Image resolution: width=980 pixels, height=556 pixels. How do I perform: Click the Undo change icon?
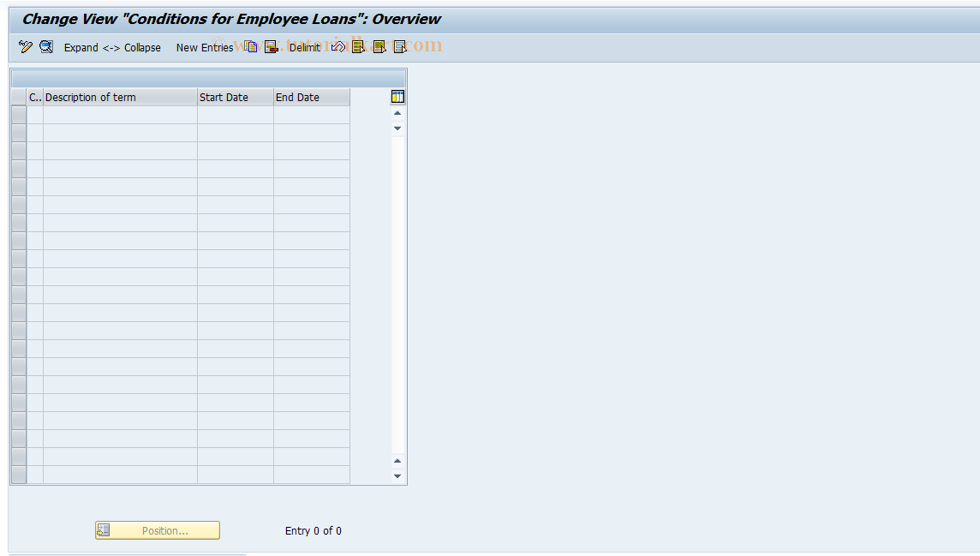click(x=338, y=47)
